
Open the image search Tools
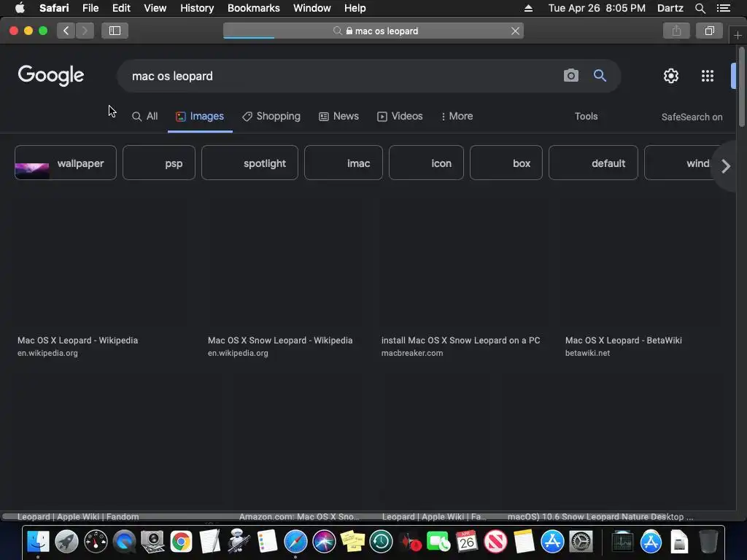[x=586, y=116]
